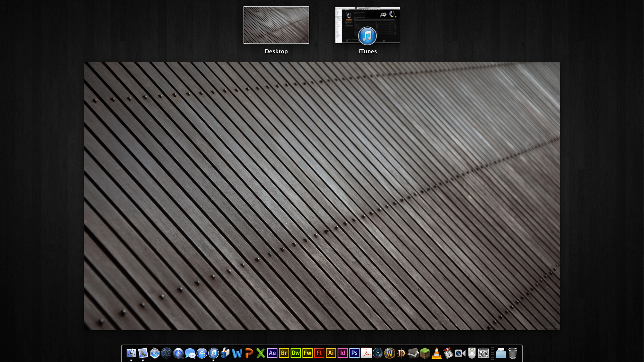Open Adobe Photoshop (Ps) icon
The image size is (644, 362).
coord(354,353)
